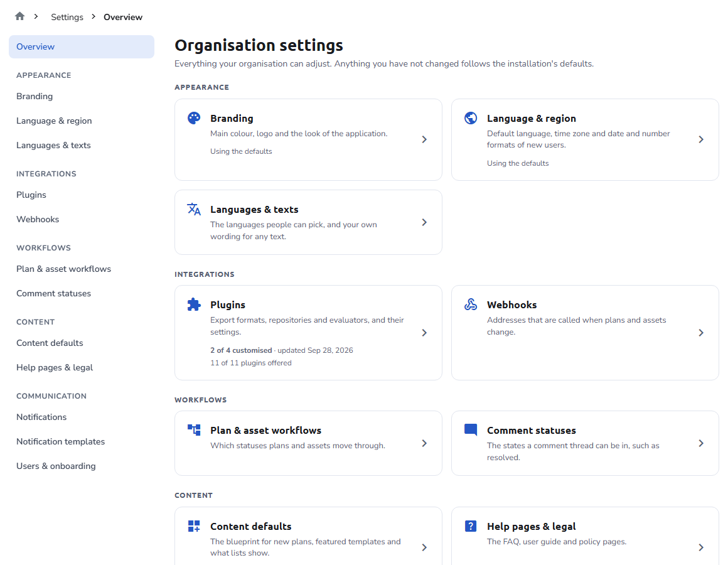Click the 'Organisation settings' heading
The height and width of the screenshot is (565, 728).
(259, 45)
